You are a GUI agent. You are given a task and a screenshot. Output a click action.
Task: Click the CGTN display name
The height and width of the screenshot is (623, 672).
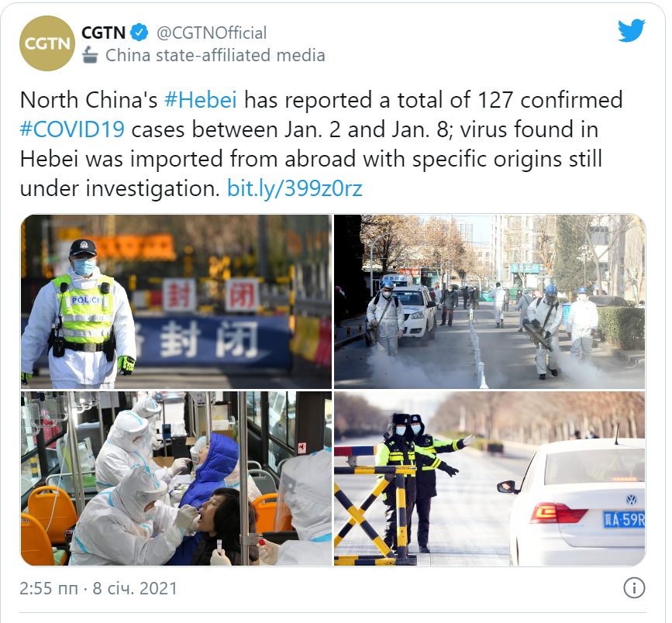[103, 33]
